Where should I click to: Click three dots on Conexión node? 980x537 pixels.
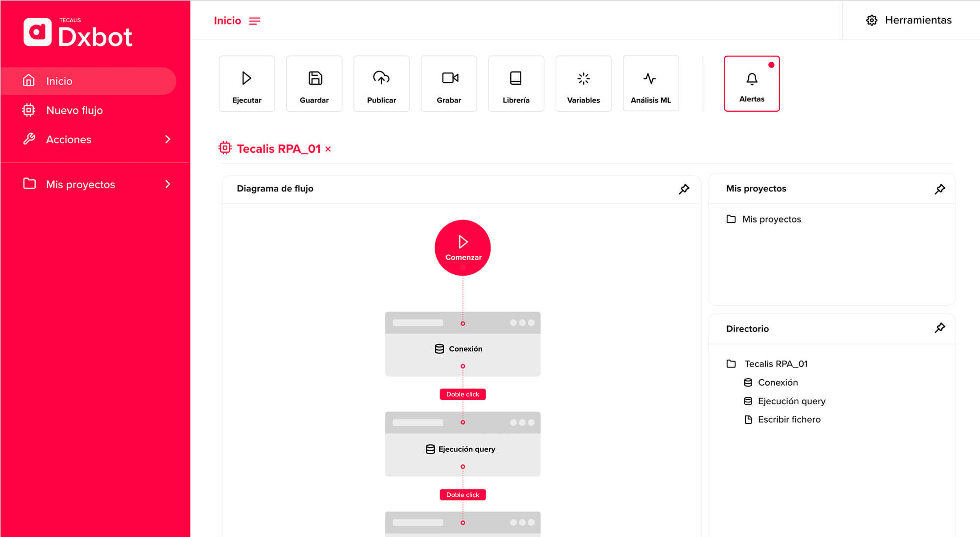[x=522, y=323]
